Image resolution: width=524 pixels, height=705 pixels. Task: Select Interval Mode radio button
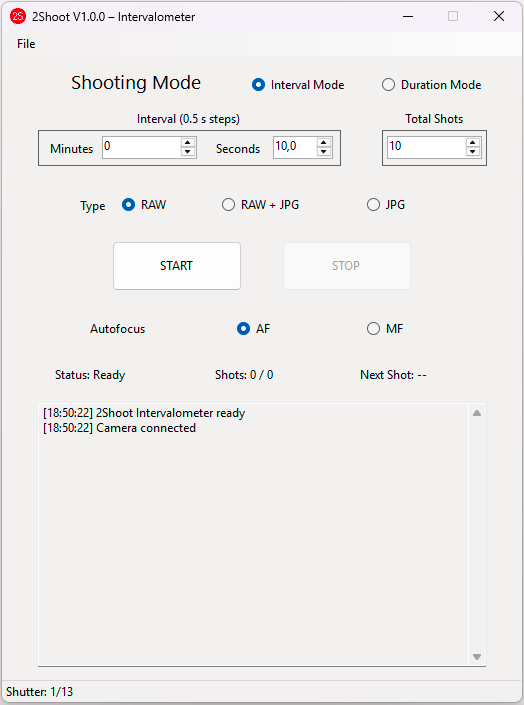tap(258, 85)
